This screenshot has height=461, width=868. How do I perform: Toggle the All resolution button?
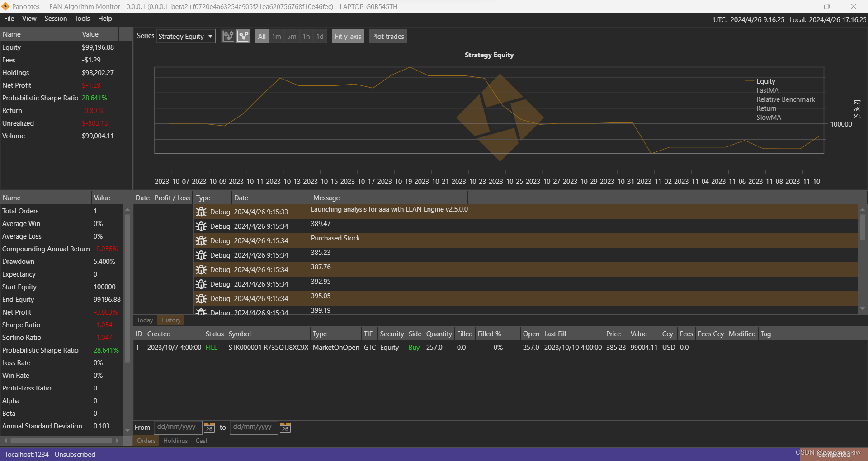tap(262, 37)
